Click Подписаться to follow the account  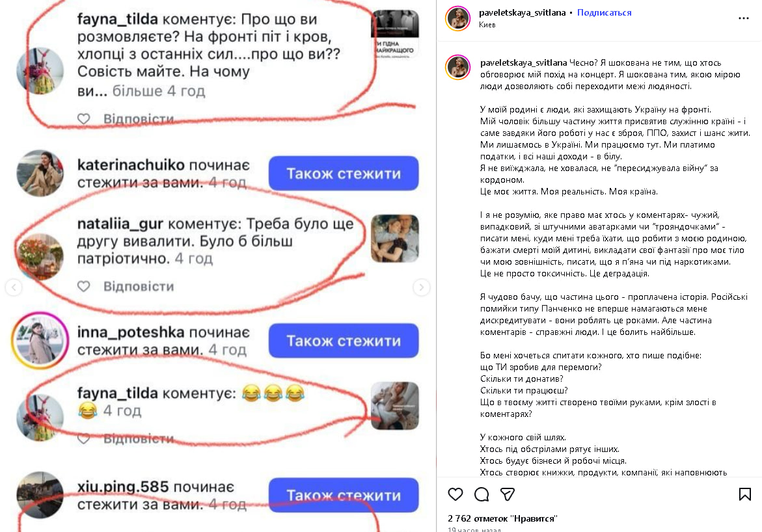pos(604,12)
